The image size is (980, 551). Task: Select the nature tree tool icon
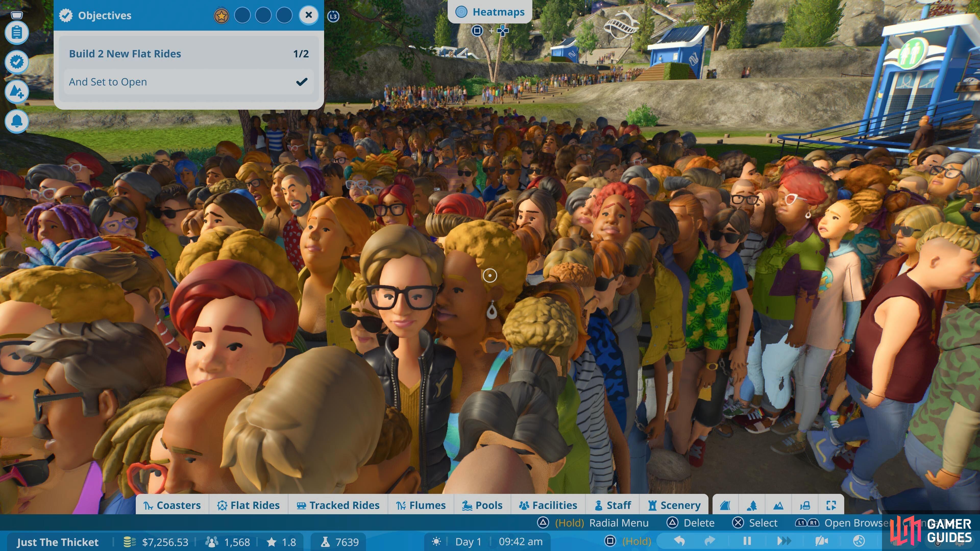[x=752, y=505]
